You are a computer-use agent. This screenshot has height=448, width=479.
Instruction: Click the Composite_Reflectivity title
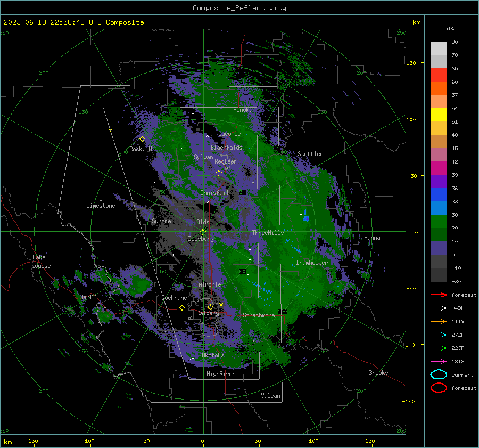click(x=240, y=8)
